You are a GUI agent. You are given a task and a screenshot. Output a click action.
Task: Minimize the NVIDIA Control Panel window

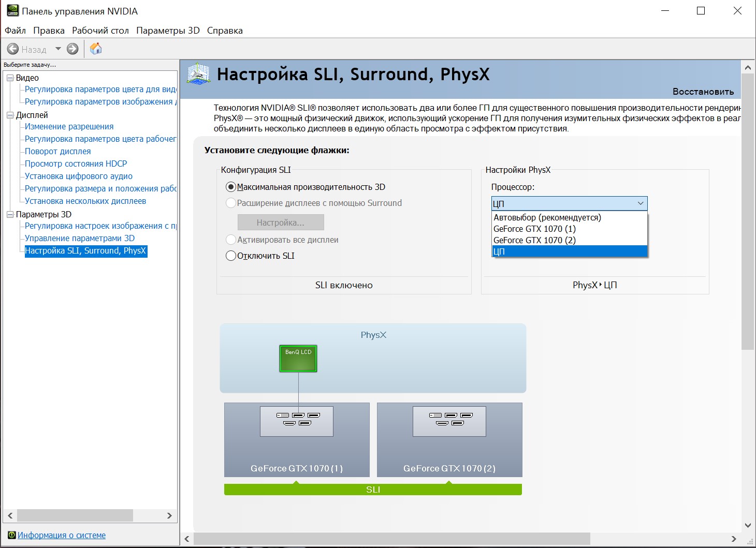coord(665,11)
